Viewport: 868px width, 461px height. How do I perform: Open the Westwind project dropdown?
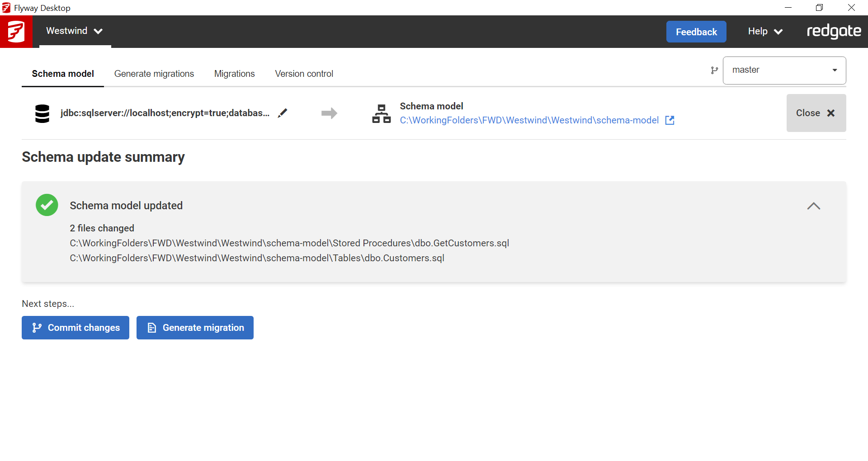[75, 31]
